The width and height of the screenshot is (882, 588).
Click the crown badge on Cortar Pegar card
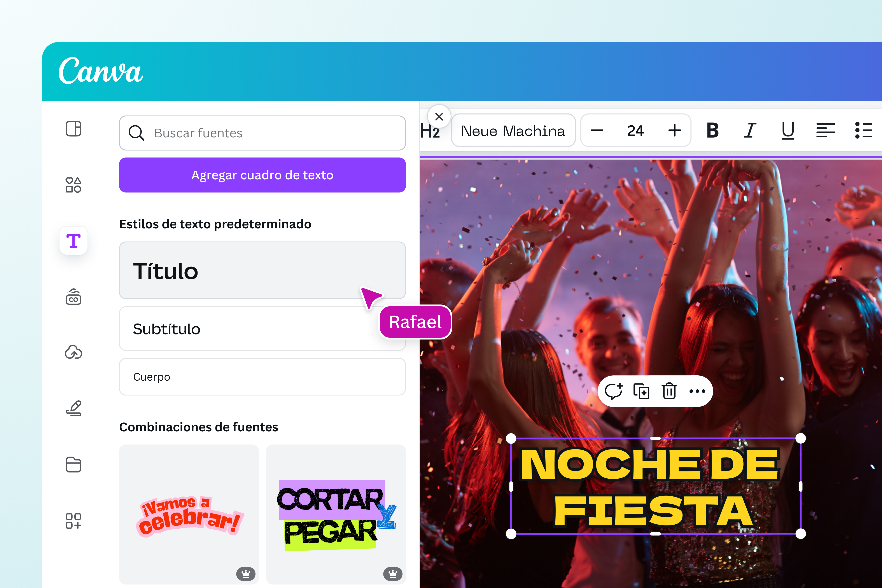tap(393, 574)
